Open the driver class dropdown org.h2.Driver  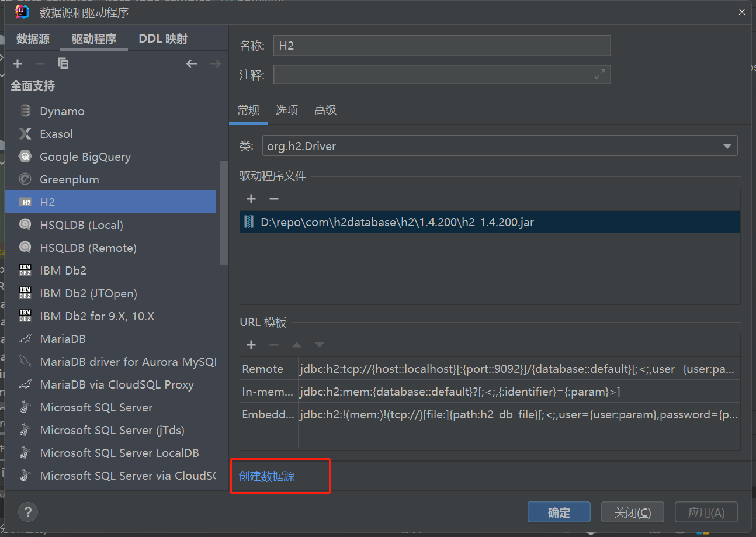500,146
